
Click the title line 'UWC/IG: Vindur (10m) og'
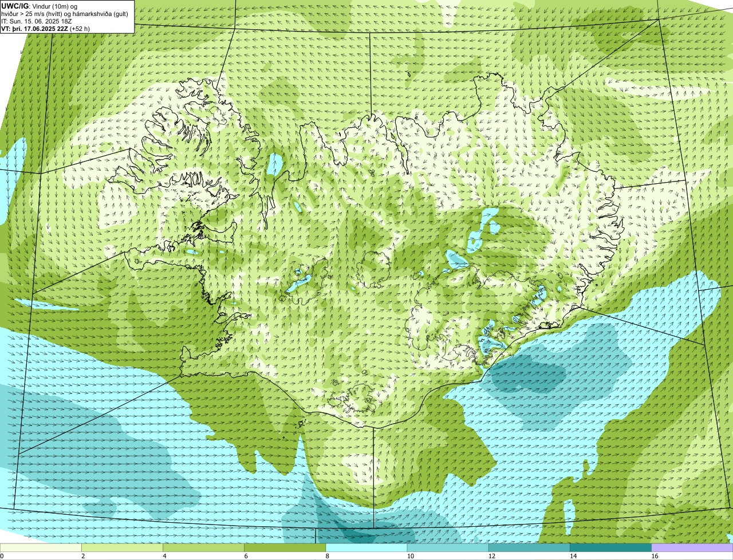pos(40,6)
